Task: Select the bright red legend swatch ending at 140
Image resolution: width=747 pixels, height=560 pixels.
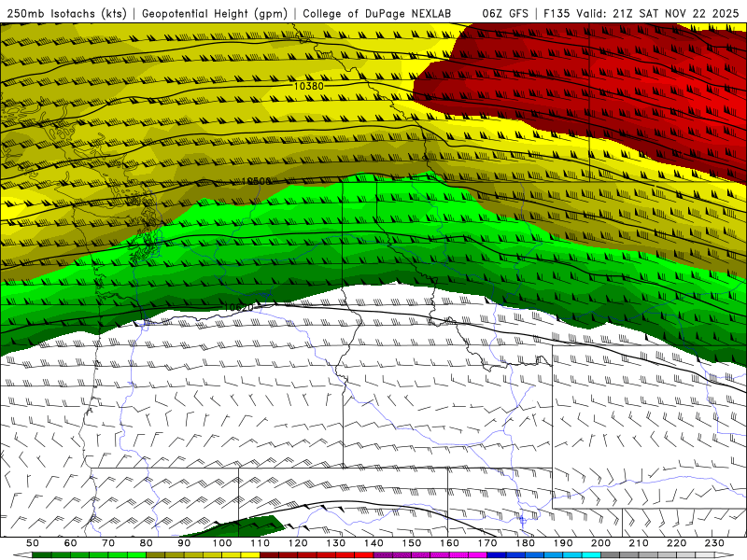Action: point(364,555)
